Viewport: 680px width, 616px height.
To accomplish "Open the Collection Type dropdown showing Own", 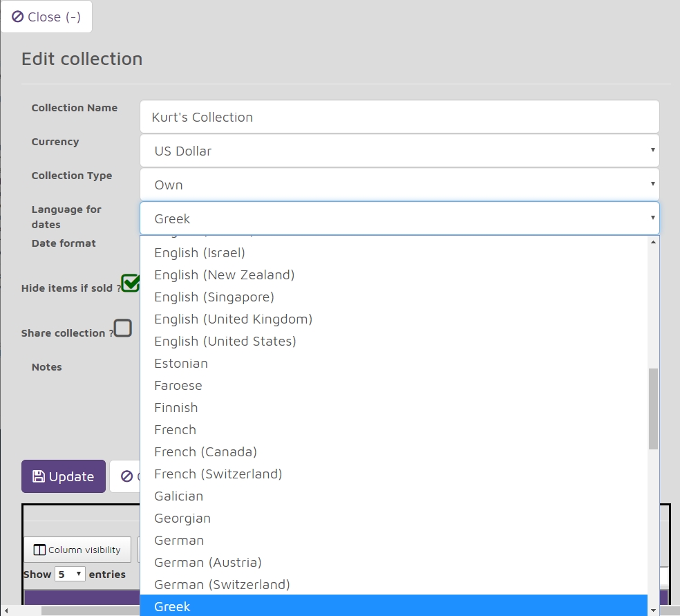I will (x=399, y=185).
